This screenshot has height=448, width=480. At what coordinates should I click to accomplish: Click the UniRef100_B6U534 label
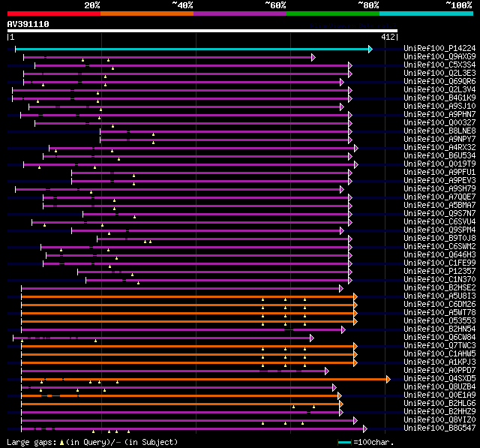(439, 156)
